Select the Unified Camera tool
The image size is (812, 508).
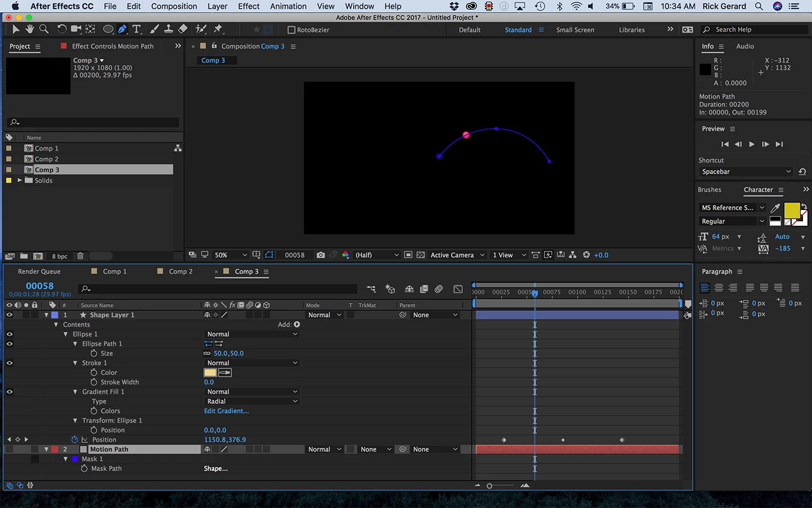coord(76,29)
